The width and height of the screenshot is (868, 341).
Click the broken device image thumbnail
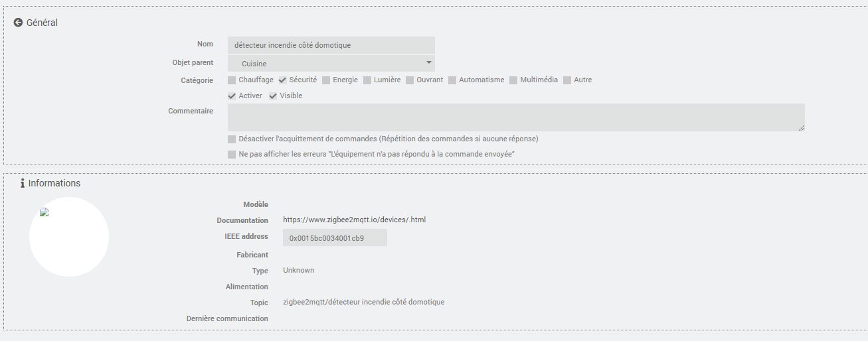(44, 213)
